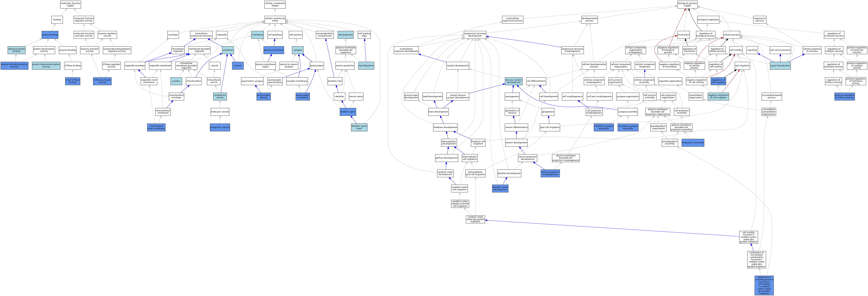868x296 pixels.
Task: Click the 'anatomical structure development' node
Action: pyautogui.click(x=475, y=35)
